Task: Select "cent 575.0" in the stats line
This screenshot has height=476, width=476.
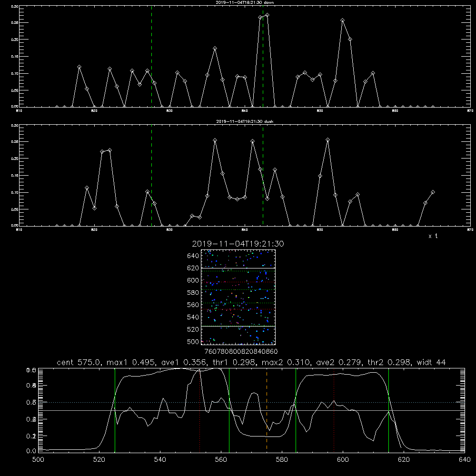Action: pos(79,362)
